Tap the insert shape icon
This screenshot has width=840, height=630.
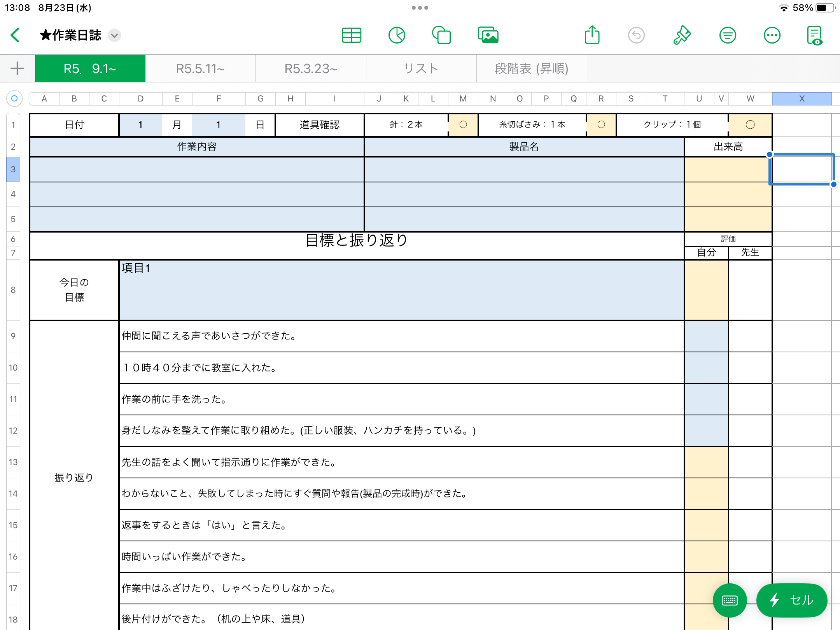(442, 35)
